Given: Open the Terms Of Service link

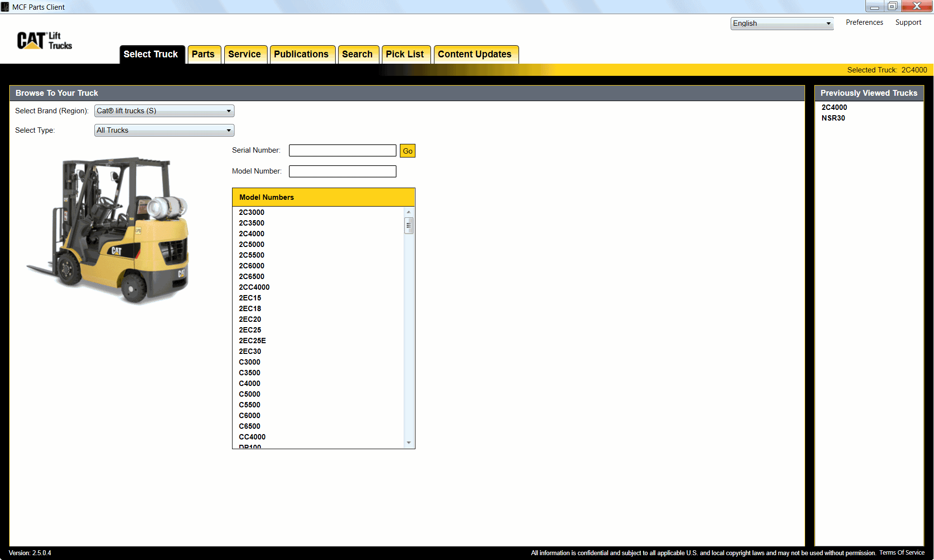Looking at the screenshot, I should [902, 553].
